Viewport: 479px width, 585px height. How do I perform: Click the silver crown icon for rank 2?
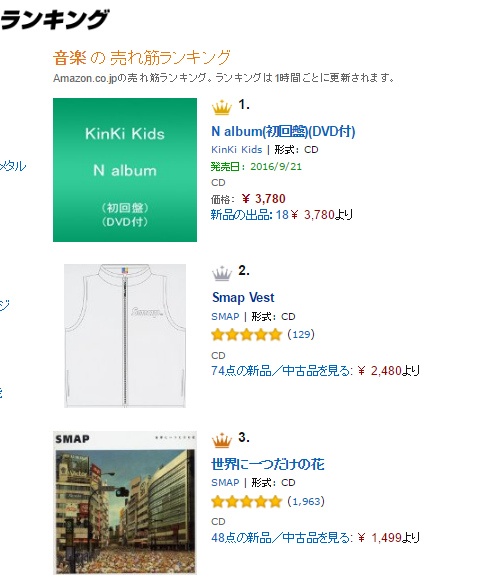222,273
